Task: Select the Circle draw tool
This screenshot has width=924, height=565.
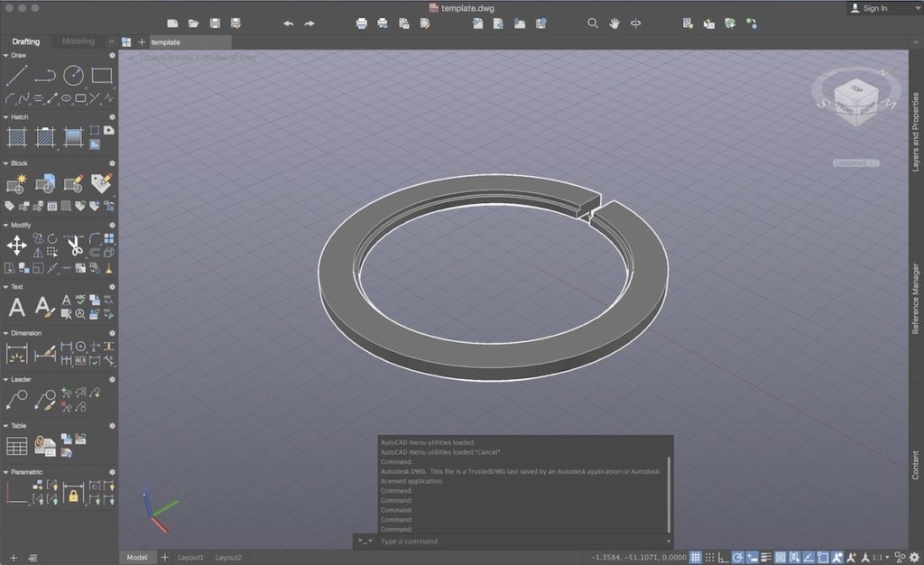Action: click(x=73, y=76)
